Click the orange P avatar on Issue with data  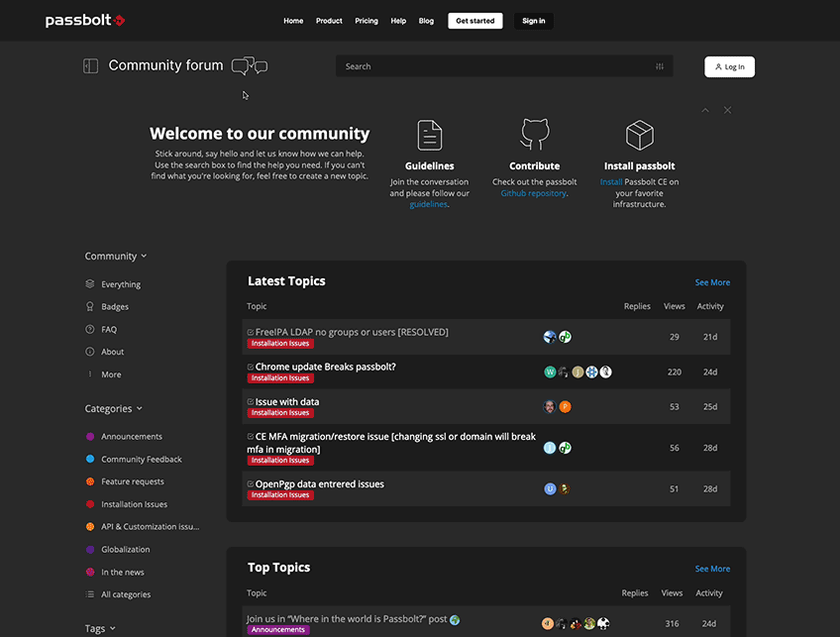click(x=565, y=406)
